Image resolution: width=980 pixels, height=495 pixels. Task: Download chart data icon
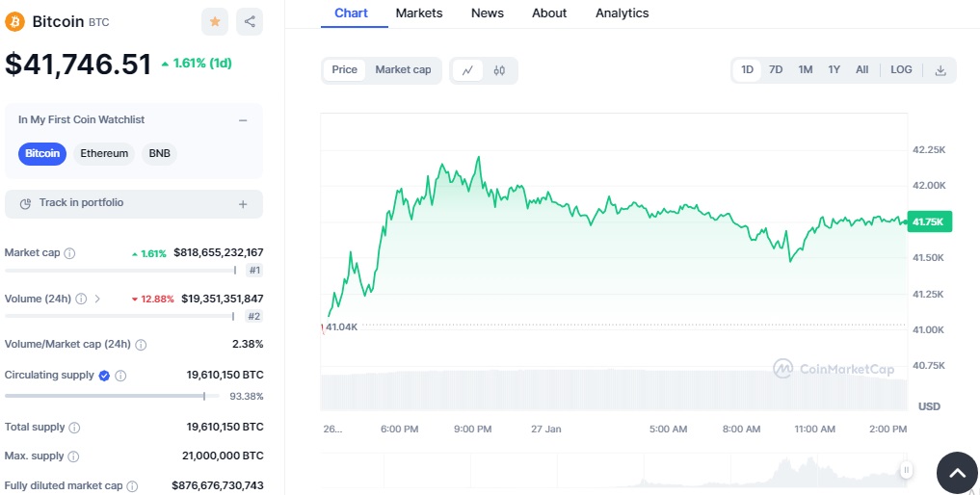pos(940,70)
